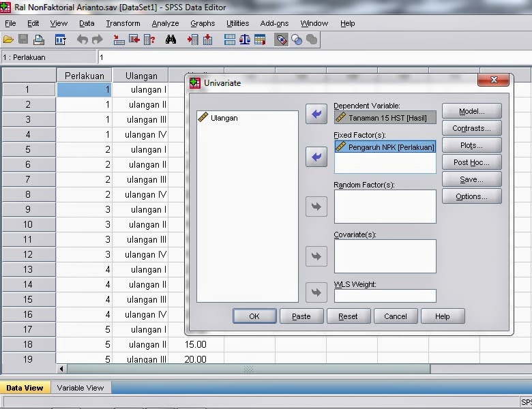Open the Edit menu
The width and height of the screenshot is (532, 409).
coord(33,23)
